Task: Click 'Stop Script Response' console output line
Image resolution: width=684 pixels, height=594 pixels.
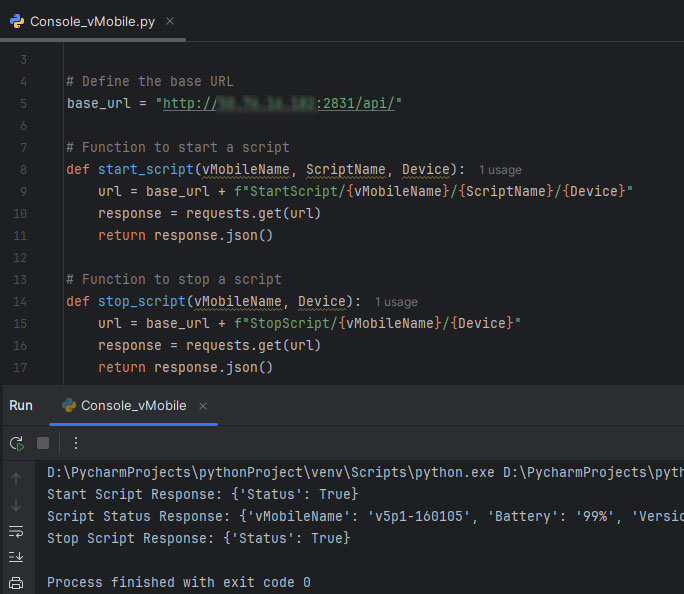Action: pyautogui.click(x=199, y=538)
